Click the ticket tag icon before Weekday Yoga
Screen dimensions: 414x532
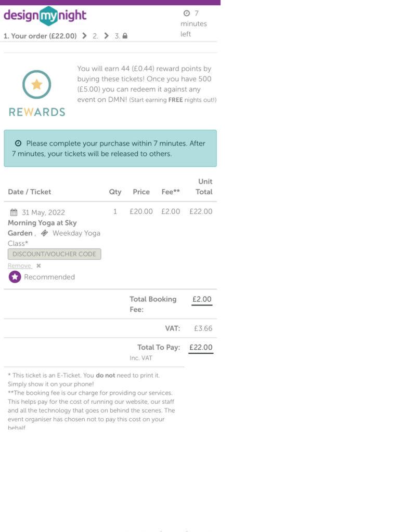(x=45, y=233)
